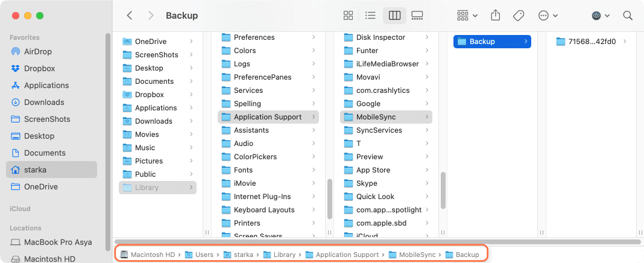Click the third column's vertical scrollbar
Screen dimensions: 644x263
tap(443, 190)
